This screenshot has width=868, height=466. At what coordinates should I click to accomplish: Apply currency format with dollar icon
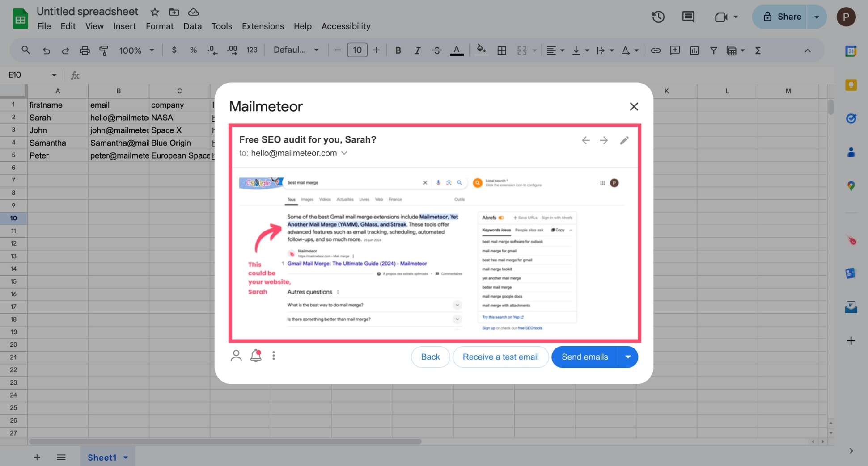click(174, 50)
